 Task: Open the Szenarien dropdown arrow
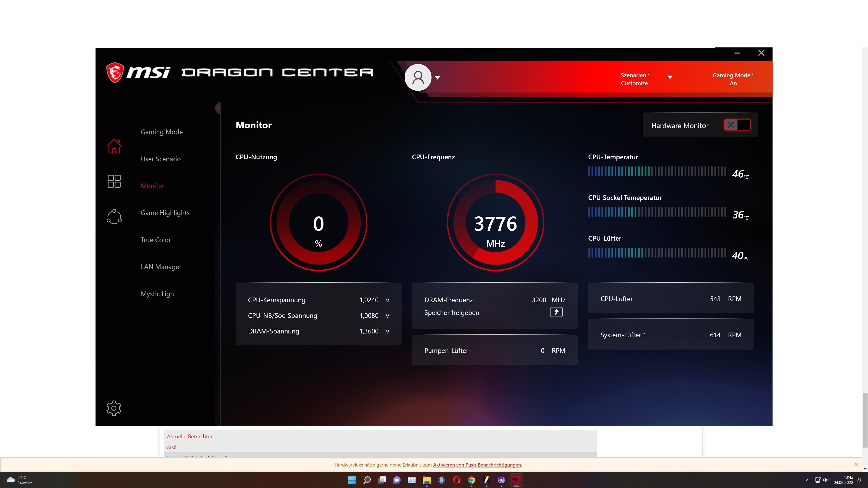click(670, 77)
